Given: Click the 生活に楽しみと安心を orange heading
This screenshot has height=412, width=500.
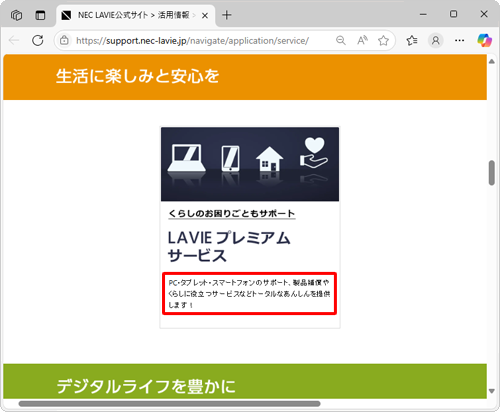Looking at the screenshot, I should [x=137, y=76].
